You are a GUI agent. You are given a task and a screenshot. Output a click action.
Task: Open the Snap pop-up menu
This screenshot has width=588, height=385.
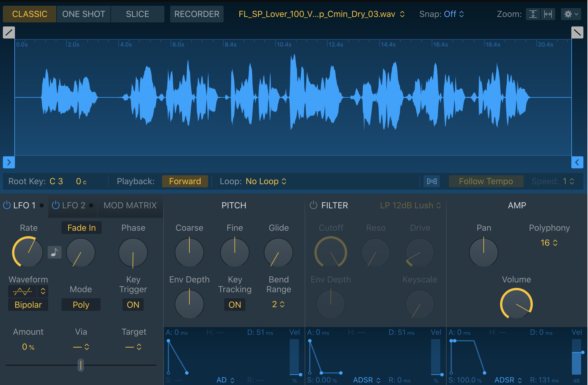tap(454, 14)
